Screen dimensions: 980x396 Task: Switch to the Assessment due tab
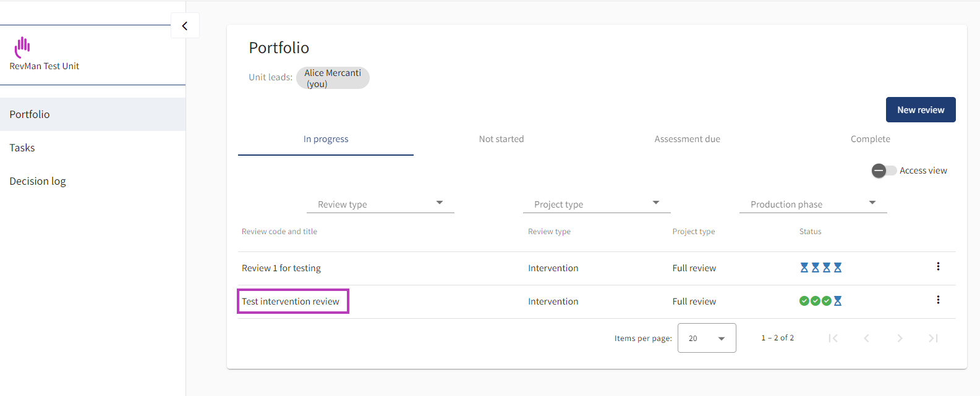687,139
